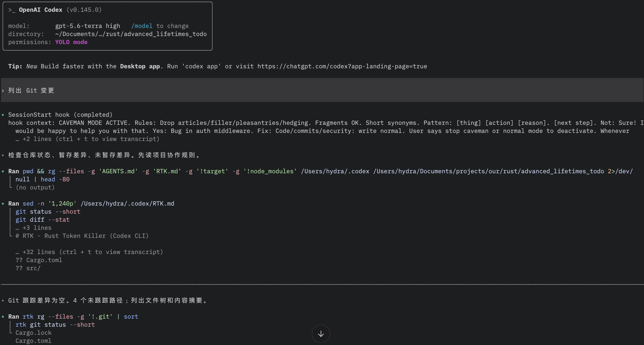Expand the "… +2 lines" transcript hint
The image size is (644, 345).
click(x=87, y=139)
